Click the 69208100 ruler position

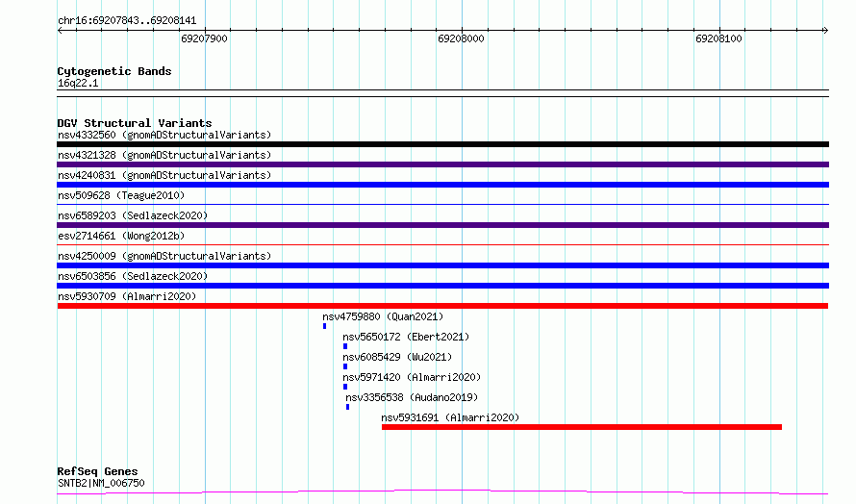pos(719,38)
